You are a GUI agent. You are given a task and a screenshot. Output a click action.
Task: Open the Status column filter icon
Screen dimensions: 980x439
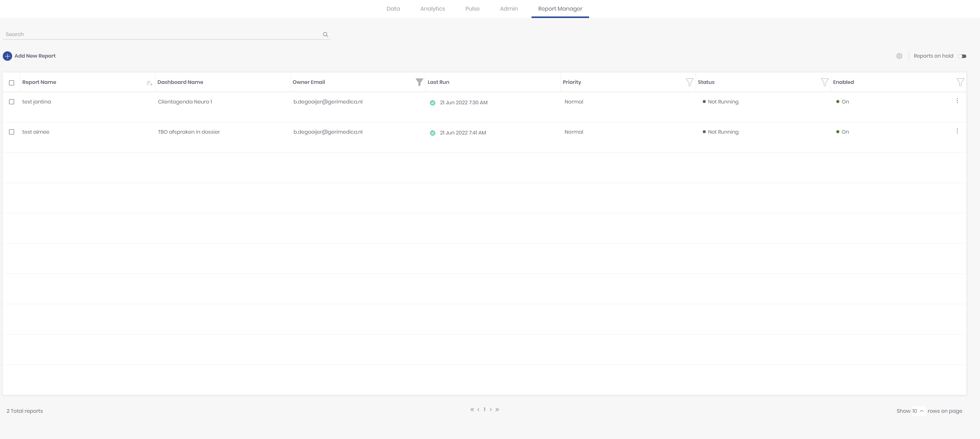[x=825, y=82]
